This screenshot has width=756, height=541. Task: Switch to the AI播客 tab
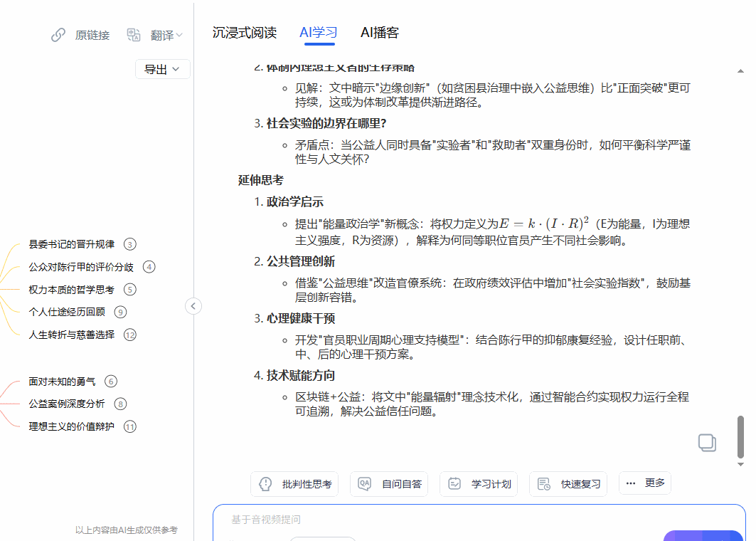coord(380,33)
